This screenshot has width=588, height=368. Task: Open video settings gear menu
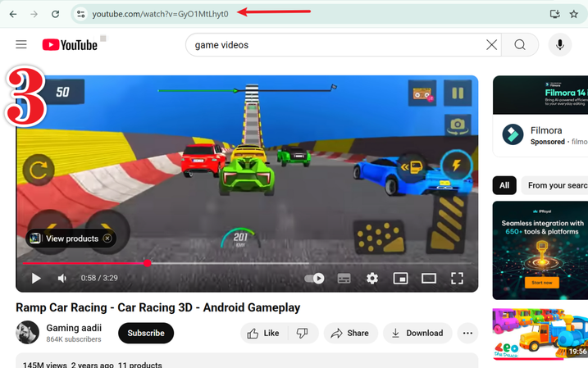pos(372,279)
